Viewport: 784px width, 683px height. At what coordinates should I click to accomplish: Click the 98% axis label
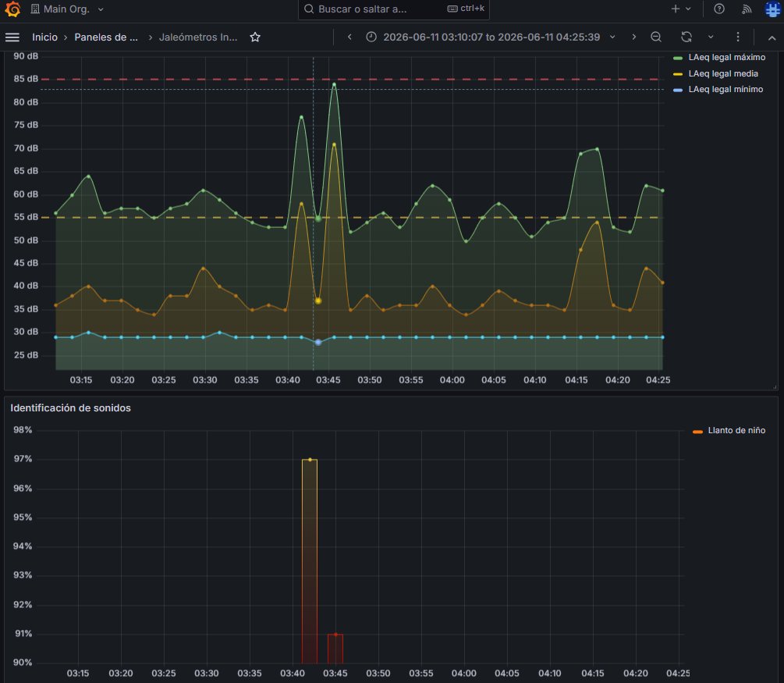[23, 430]
